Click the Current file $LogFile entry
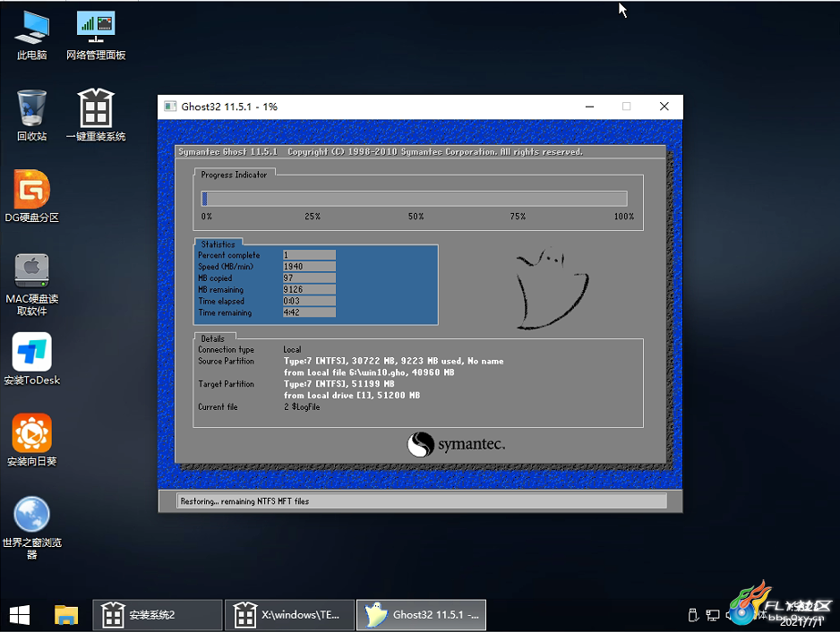Image resolution: width=840 pixels, height=632 pixels. [x=302, y=407]
